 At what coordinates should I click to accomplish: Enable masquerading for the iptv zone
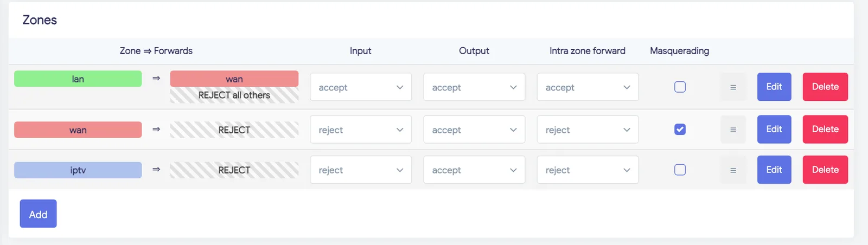[x=680, y=170]
